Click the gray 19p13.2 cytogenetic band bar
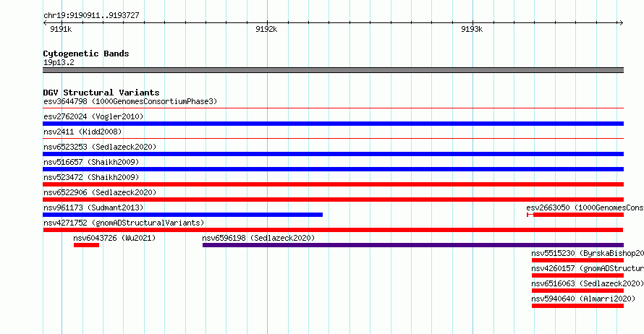 333,70
